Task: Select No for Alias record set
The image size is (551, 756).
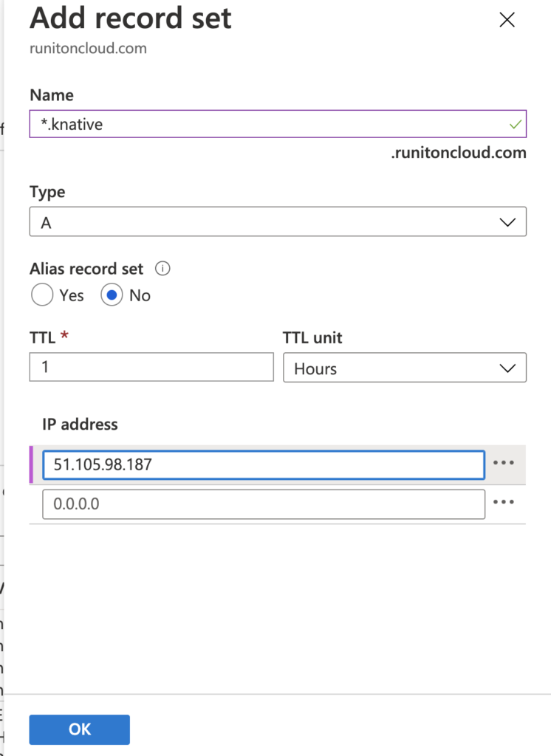Action: click(112, 295)
